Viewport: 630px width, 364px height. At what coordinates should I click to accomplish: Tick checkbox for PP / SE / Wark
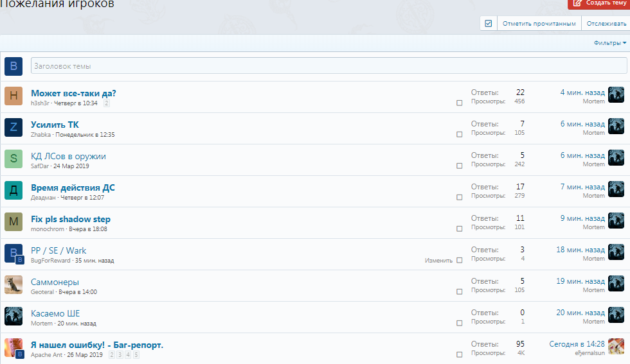tap(459, 260)
